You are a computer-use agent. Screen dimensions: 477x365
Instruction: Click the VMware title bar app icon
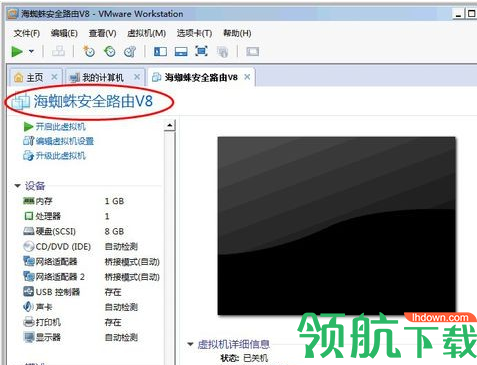point(12,14)
